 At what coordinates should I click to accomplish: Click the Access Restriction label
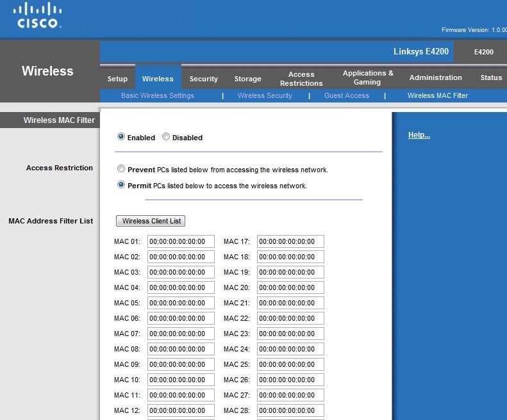click(x=60, y=168)
